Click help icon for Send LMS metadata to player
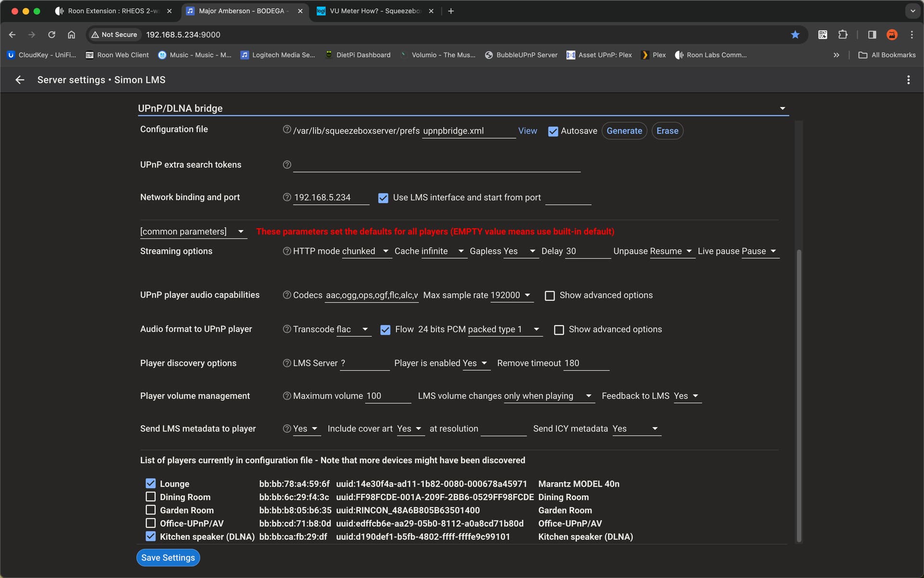The width and height of the screenshot is (924, 578). (x=287, y=429)
